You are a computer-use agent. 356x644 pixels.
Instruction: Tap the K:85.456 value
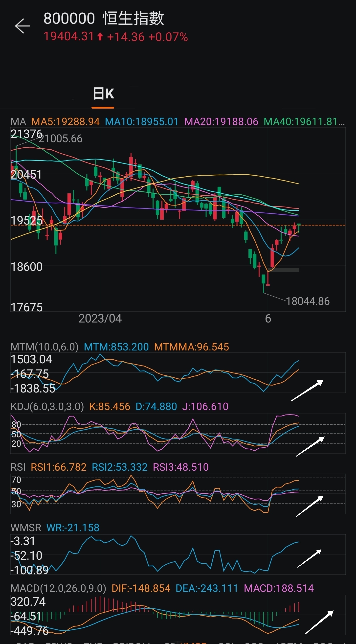pyautogui.click(x=110, y=407)
